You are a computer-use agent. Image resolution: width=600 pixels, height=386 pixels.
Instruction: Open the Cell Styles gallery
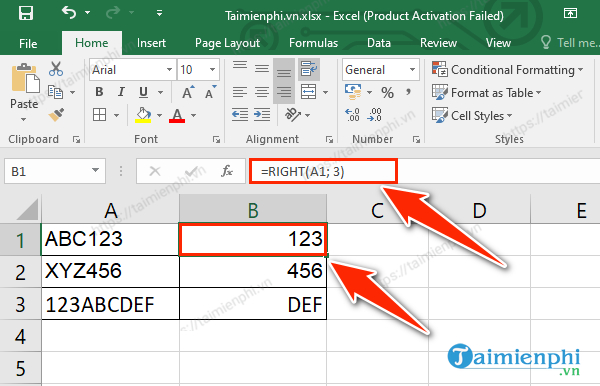472,115
